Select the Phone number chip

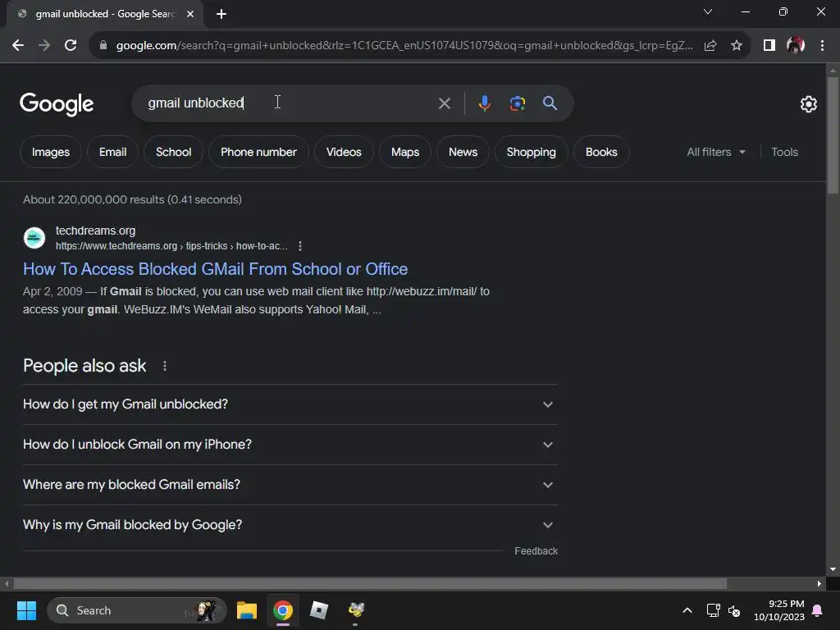pos(258,152)
